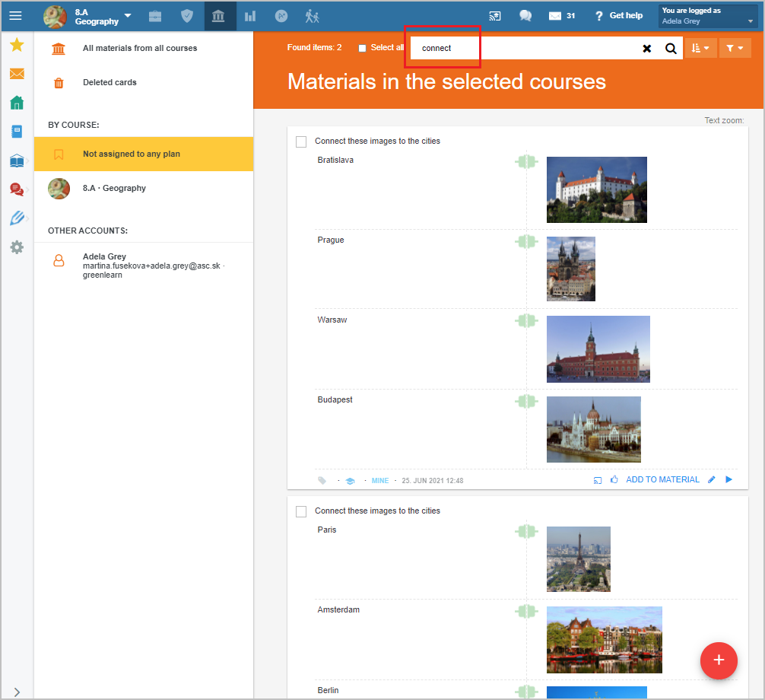Click the red plus add button
The width and height of the screenshot is (765, 700).
(x=719, y=660)
